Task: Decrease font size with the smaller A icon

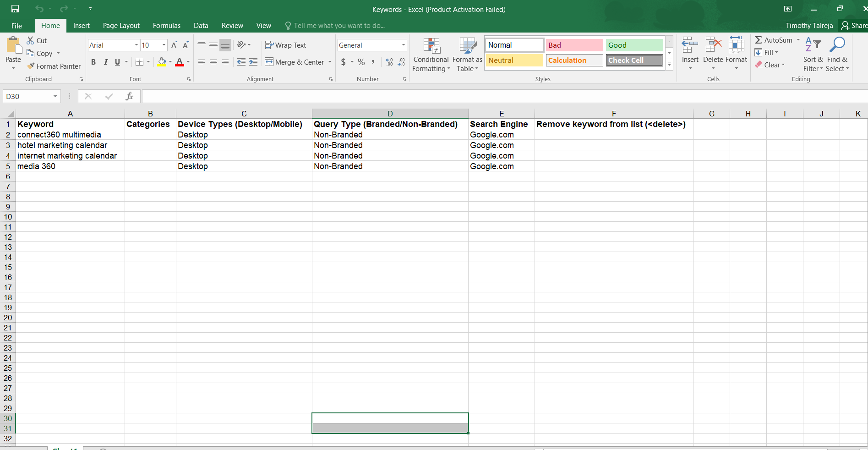Action: 186,45
